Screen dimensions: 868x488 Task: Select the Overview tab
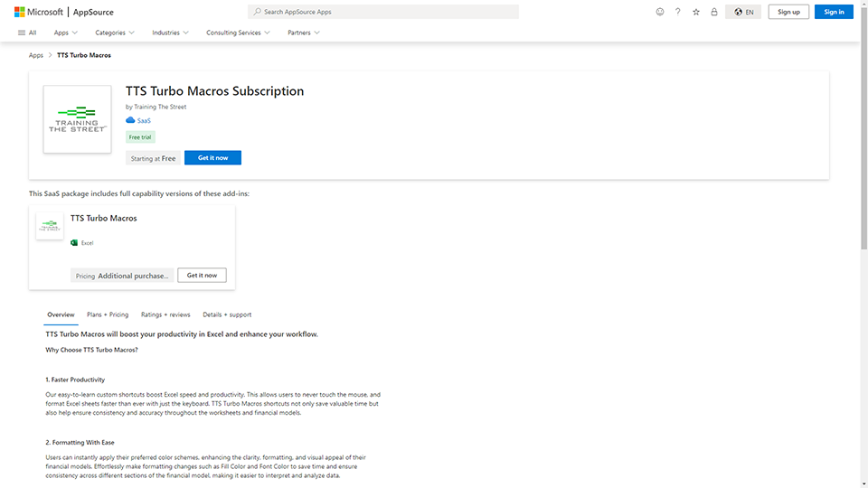tap(61, 314)
